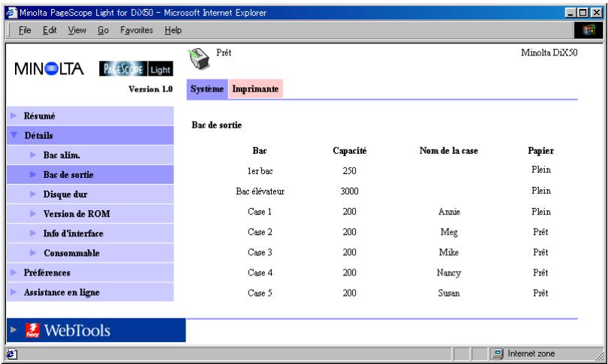
Task: Click the Windows flag throbber icon
Action: point(588,30)
